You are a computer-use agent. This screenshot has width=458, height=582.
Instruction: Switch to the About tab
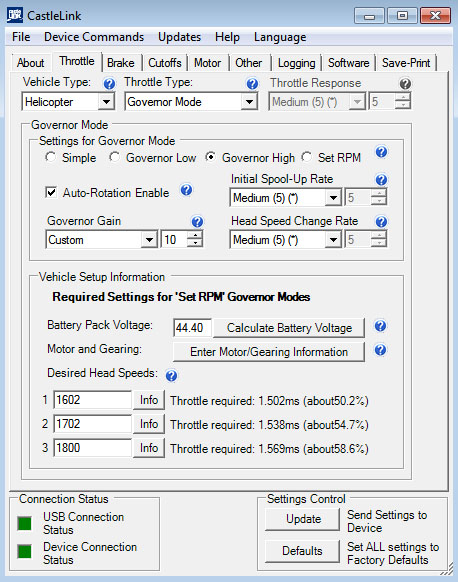[x=30, y=63]
